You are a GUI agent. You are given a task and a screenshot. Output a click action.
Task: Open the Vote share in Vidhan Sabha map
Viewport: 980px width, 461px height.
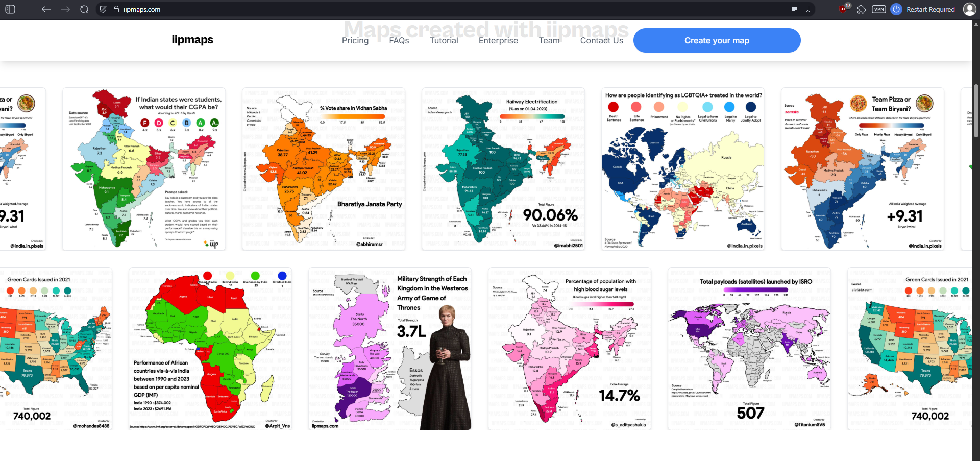[x=324, y=169]
